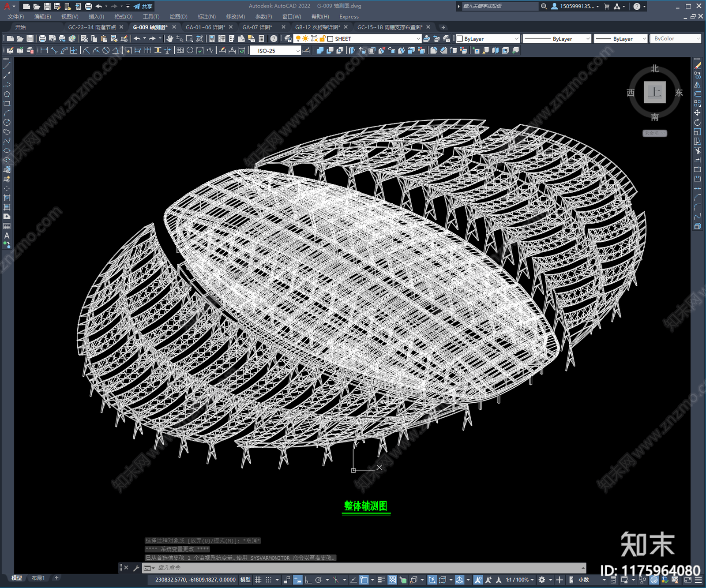Viewport: 706px width, 588px height.
Task: Select the Rotate tool in modify toolbar
Action: tap(697, 122)
